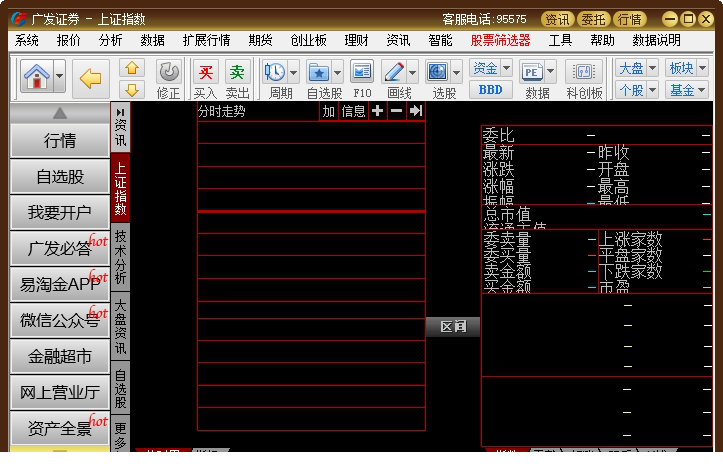Expand the 大盘 dropdown arrow
Screen dimensions: 723x470
click(x=652, y=68)
